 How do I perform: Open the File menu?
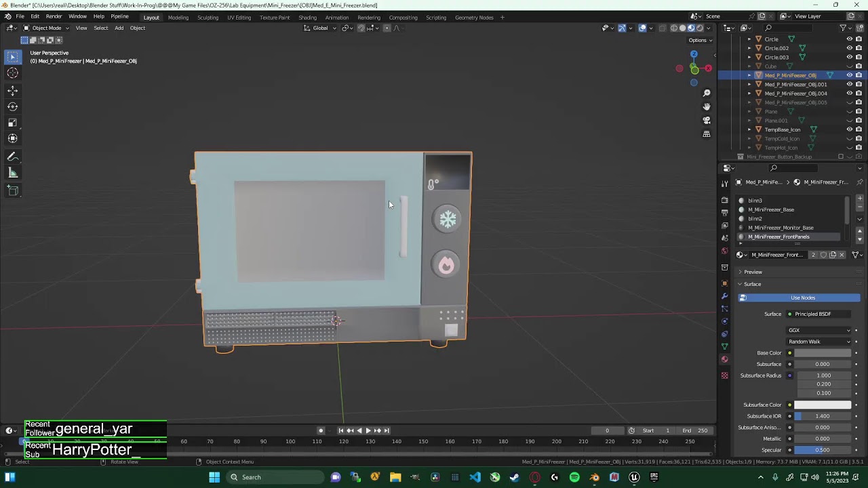[20, 16]
